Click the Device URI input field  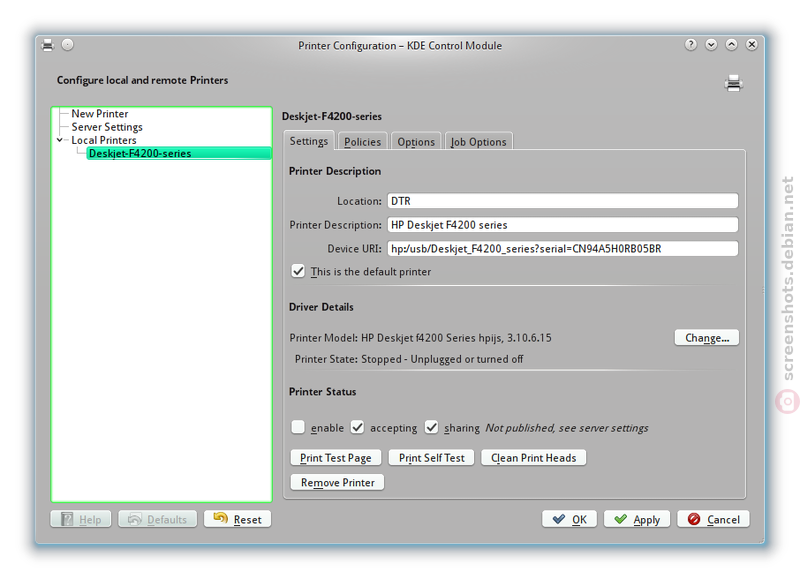(x=562, y=249)
